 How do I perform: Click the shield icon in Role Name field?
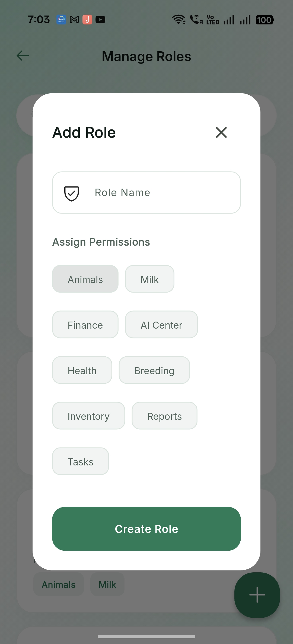click(71, 193)
